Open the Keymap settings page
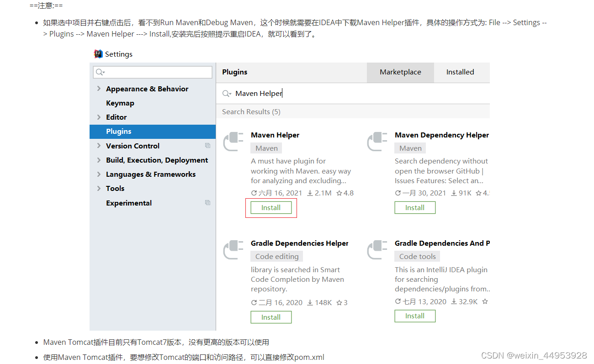This screenshot has width=594, height=364. (x=120, y=103)
